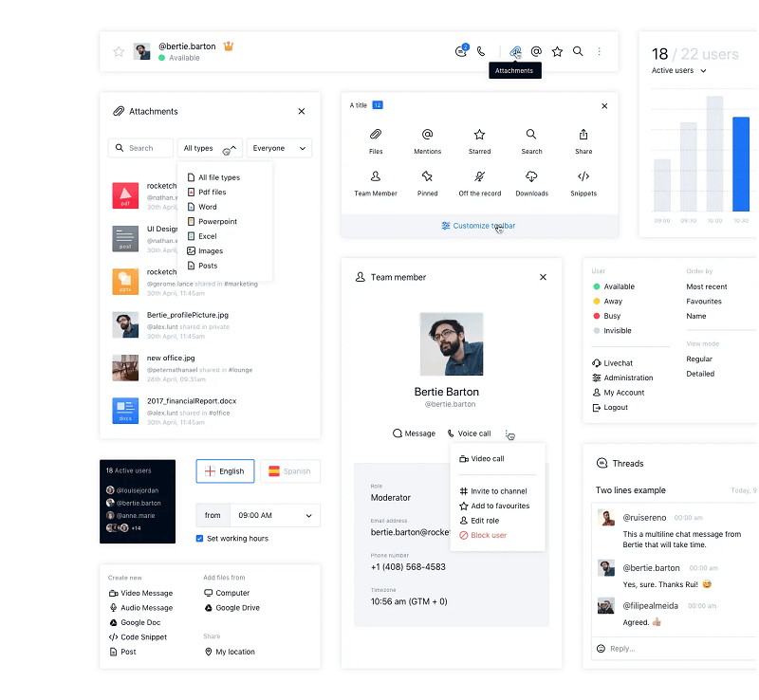Click the Customize toolbar link
Viewport: 759px width, 700px height.
point(478,226)
